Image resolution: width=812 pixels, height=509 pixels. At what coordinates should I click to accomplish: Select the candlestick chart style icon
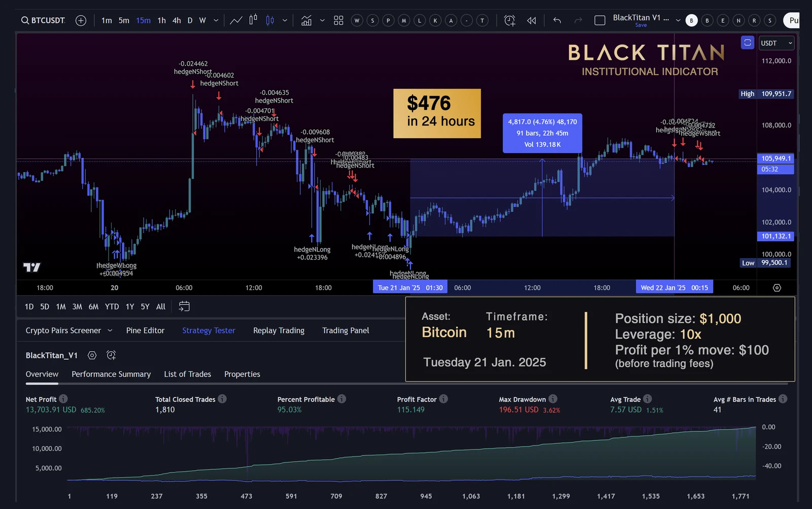[253, 20]
